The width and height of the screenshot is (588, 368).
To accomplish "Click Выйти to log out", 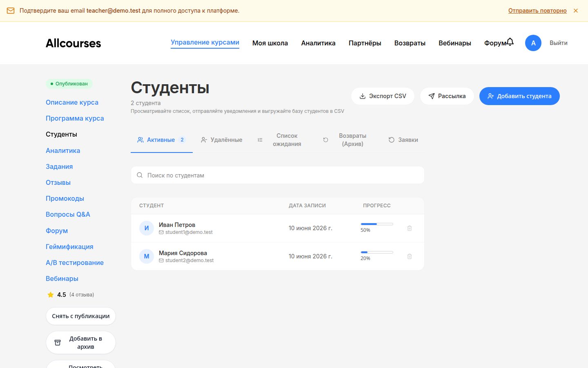I will click(x=559, y=43).
